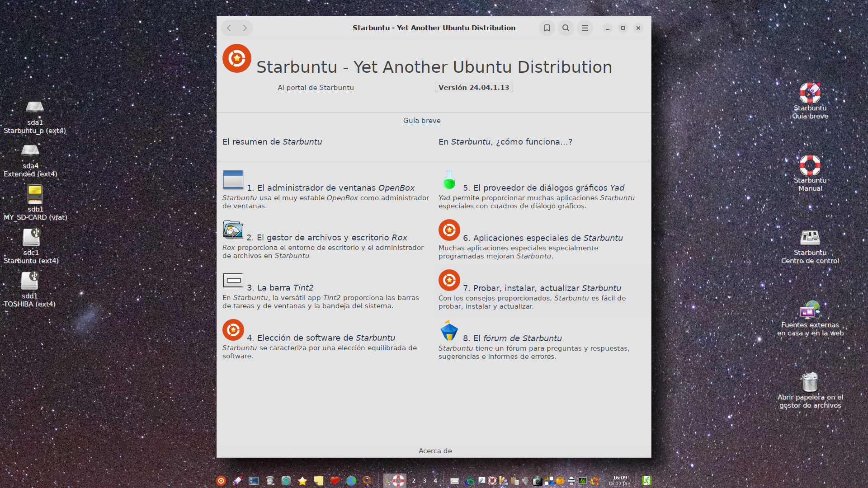Open '4. Elección de software de Starbuntu'
Image resolution: width=868 pixels, height=488 pixels.
[x=321, y=338]
